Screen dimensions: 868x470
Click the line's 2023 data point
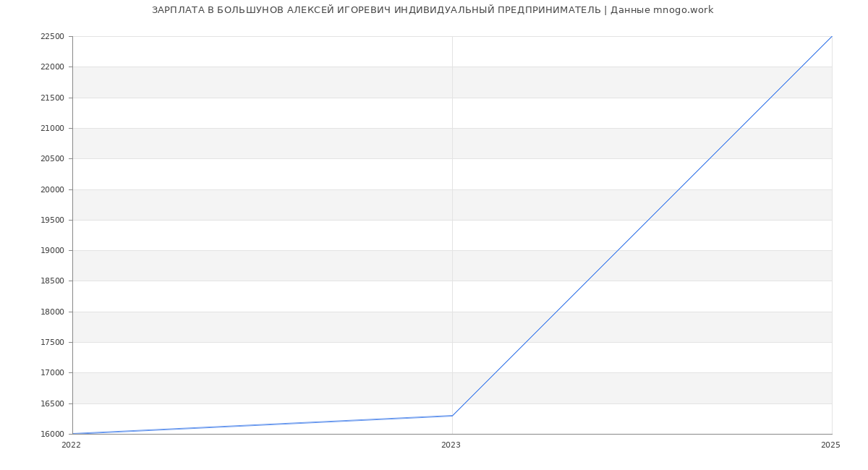click(452, 416)
